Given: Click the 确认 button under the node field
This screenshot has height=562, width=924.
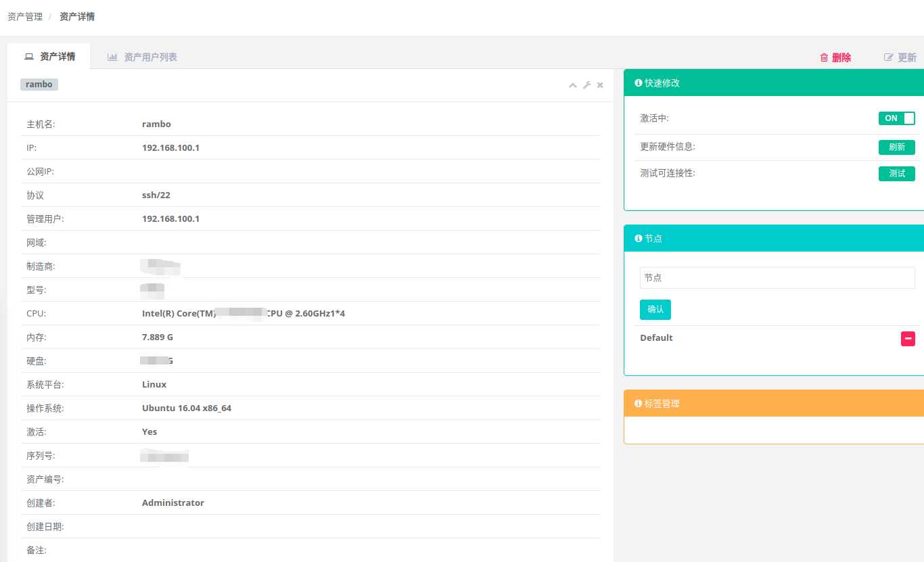Looking at the screenshot, I should point(655,310).
